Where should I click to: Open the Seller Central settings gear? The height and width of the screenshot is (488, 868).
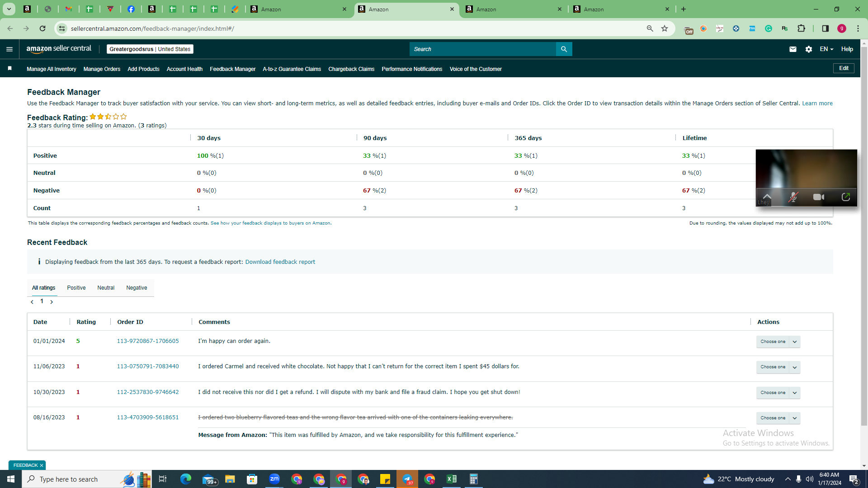point(809,49)
